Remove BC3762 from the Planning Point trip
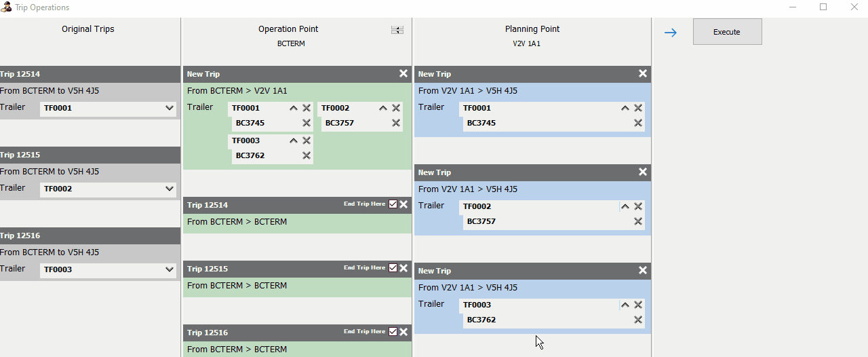 638,320
